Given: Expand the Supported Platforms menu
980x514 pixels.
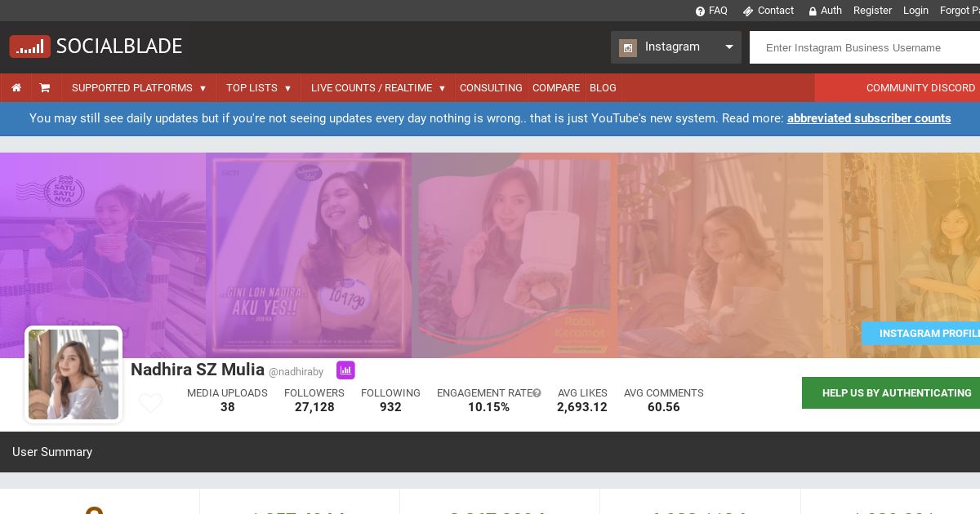Looking at the screenshot, I should pos(139,88).
